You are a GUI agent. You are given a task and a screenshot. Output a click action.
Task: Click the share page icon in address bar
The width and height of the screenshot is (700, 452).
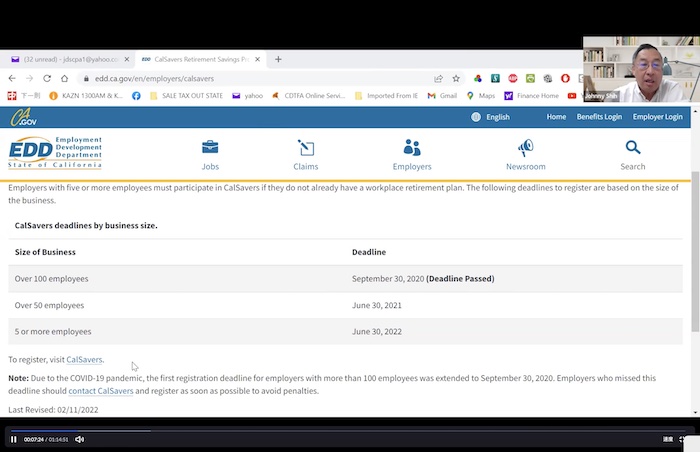click(438, 79)
